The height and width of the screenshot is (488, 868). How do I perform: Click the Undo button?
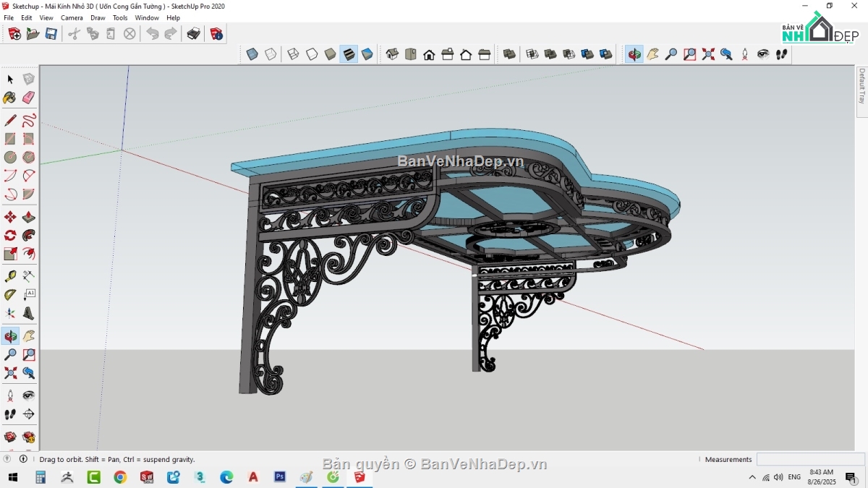tap(152, 33)
